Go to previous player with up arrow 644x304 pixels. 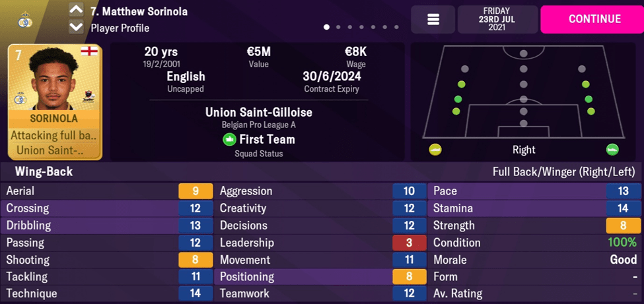point(76,11)
